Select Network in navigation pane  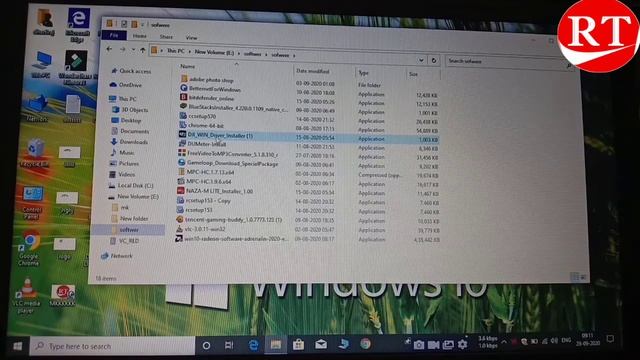(x=117, y=256)
